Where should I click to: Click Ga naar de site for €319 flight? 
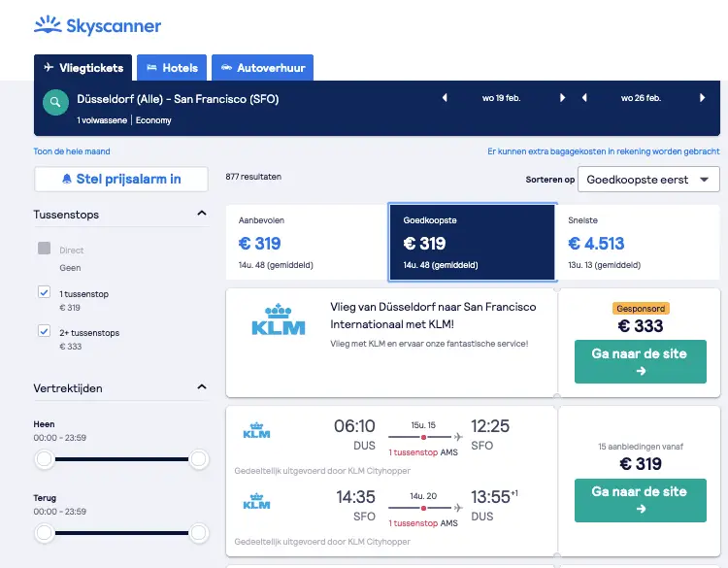point(641,500)
